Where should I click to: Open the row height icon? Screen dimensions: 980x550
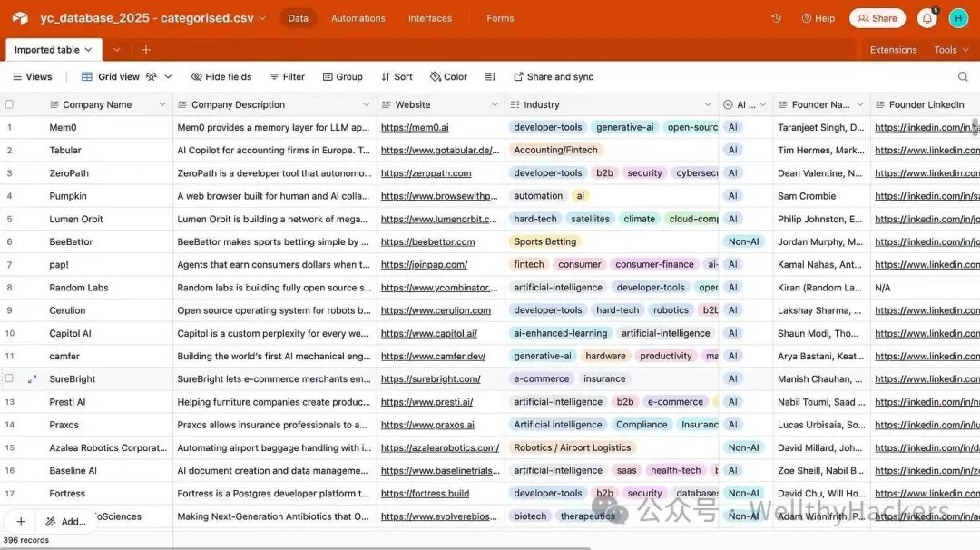tap(490, 77)
